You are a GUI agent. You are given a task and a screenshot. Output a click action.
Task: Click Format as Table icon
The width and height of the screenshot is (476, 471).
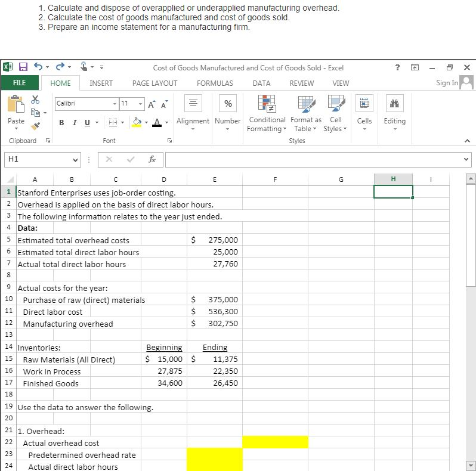coord(306,104)
